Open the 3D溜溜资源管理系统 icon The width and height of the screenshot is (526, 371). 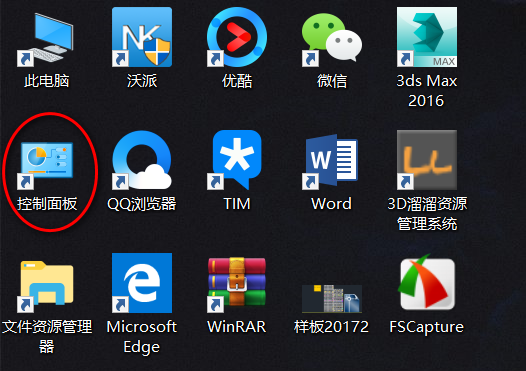tap(427, 160)
